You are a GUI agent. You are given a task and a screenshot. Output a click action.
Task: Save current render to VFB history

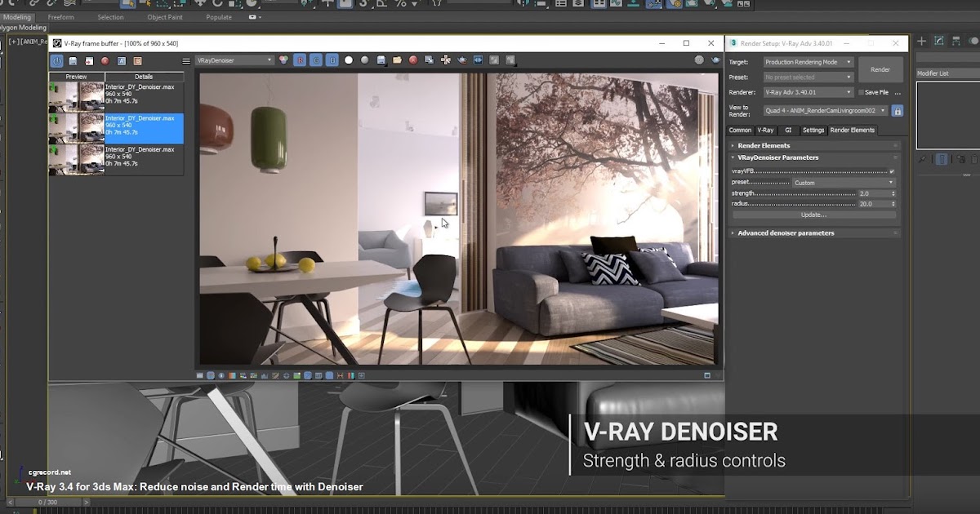pos(73,60)
